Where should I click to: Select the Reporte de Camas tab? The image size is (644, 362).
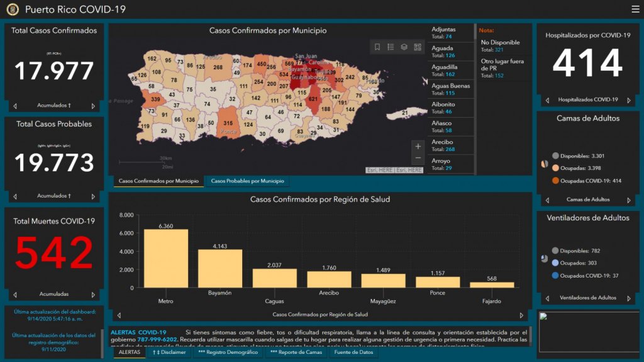tap(296, 353)
